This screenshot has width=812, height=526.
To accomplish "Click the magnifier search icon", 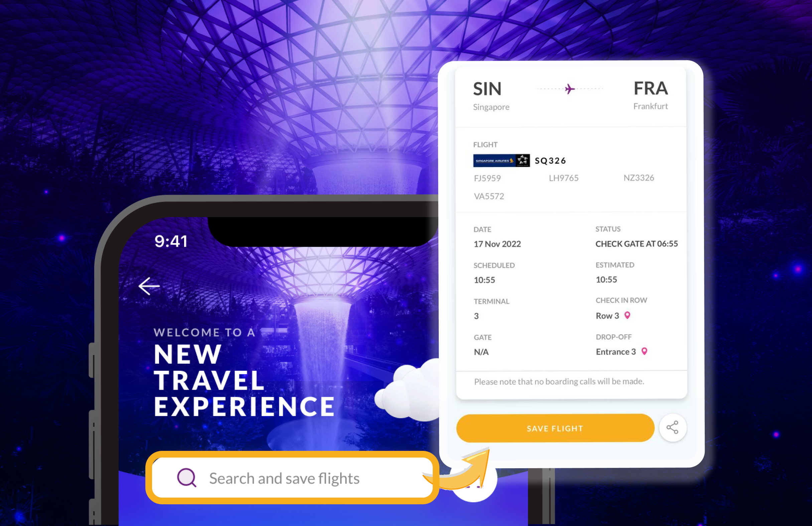I will point(186,478).
